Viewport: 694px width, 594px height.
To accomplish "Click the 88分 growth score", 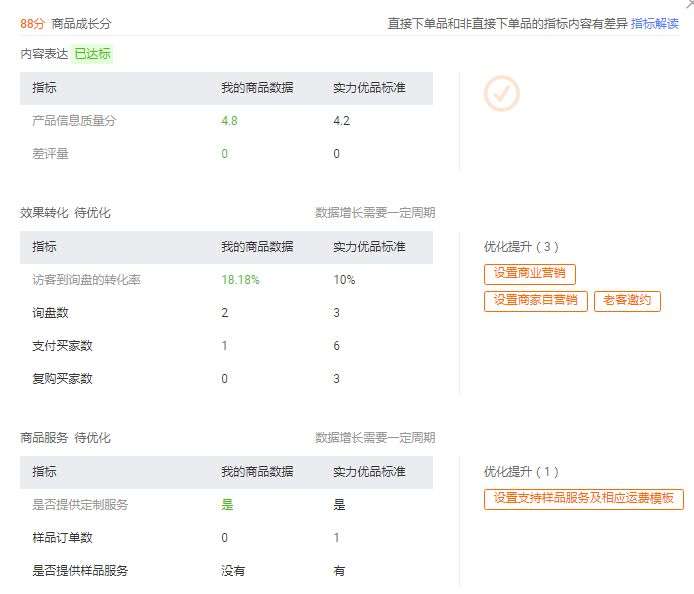I will click(33, 23).
